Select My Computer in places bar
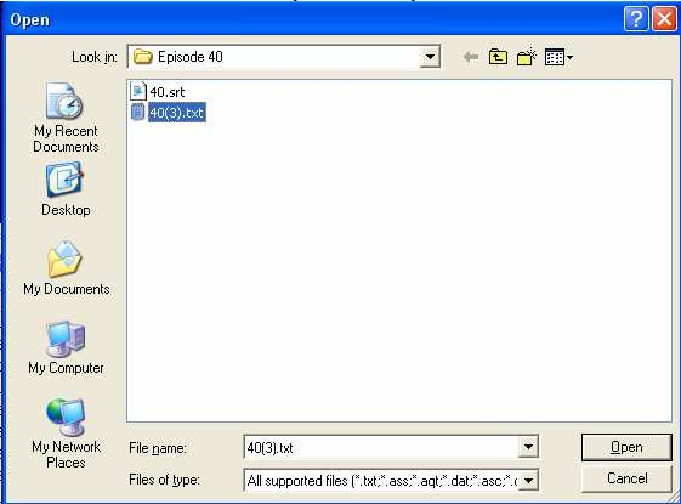Screen dimensions: 681x504 click(66, 348)
